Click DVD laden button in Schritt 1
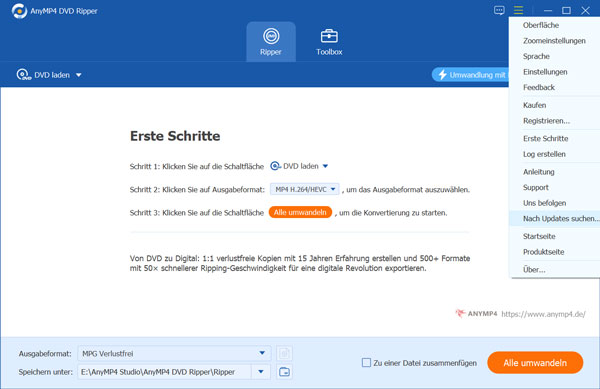The image size is (600, 389). point(295,166)
